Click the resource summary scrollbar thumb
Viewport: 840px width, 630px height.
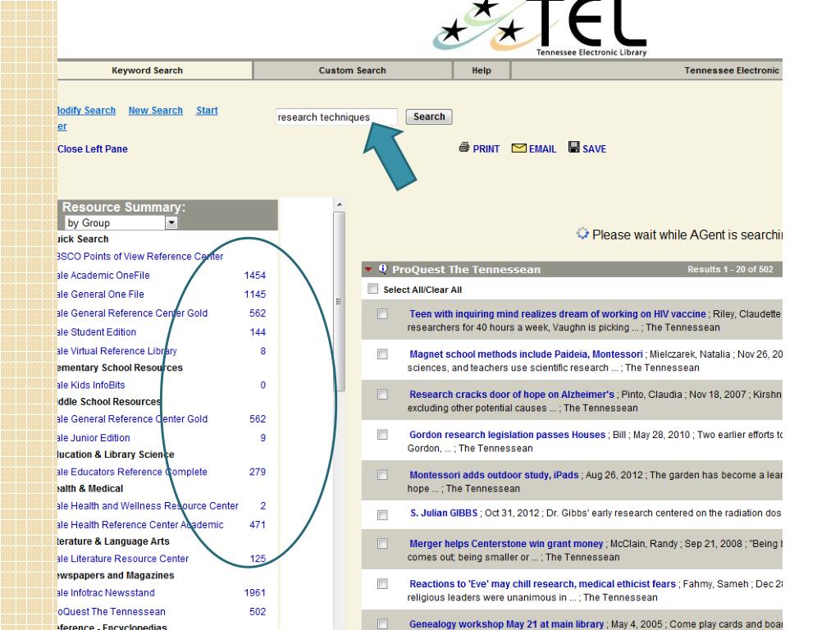[339, 301]
